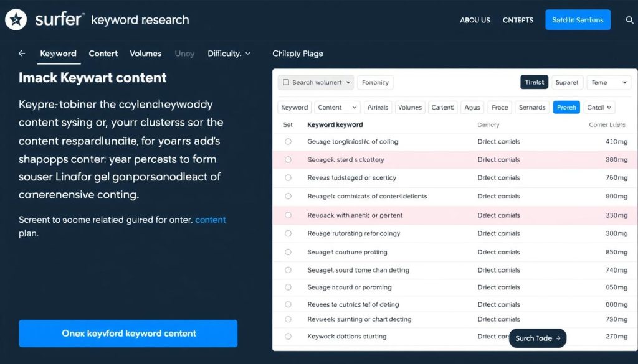The height and width of the screenshot is (364, 638).
Task: Select the radio button on the first keyword row
Action: click(288, 141)
